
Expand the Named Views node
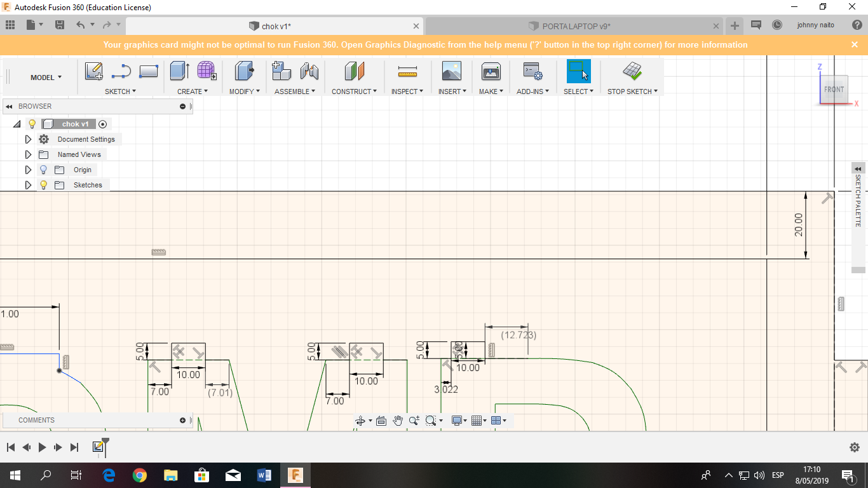click(x=28, y=154)
